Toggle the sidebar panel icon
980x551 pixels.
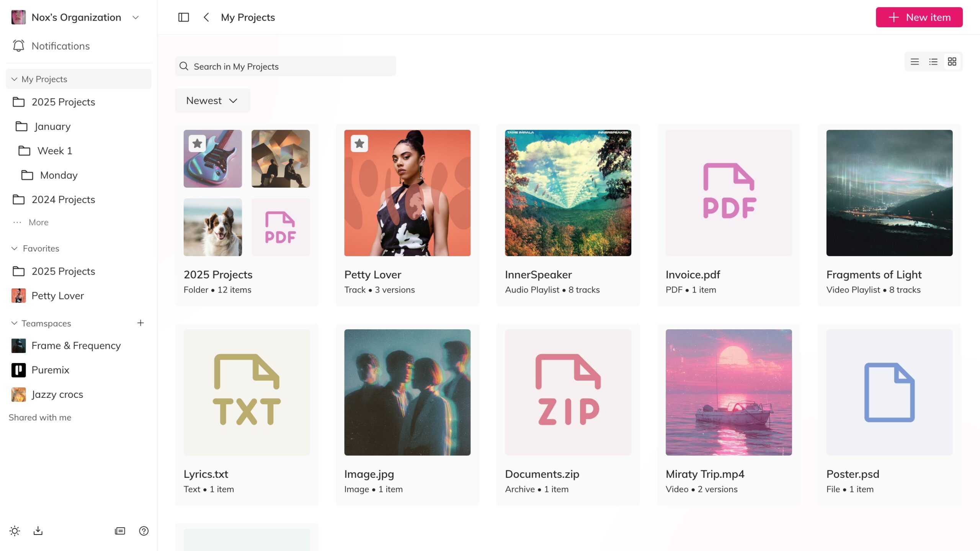click(183, 17)
